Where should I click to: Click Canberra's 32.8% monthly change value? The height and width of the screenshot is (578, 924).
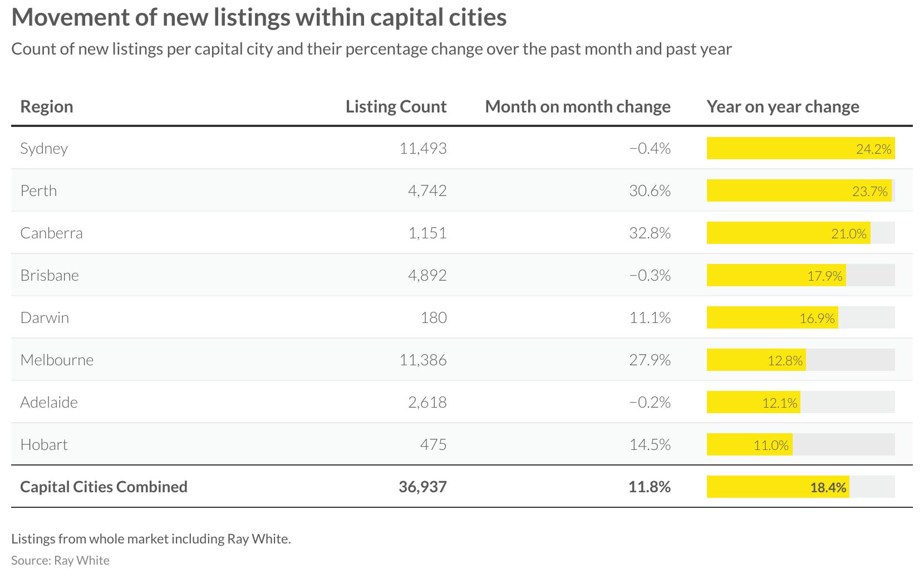point(650,233)
